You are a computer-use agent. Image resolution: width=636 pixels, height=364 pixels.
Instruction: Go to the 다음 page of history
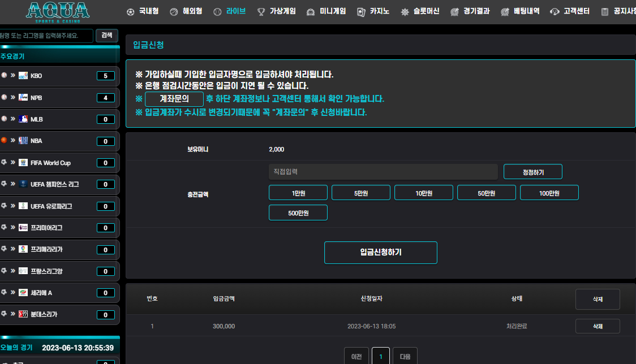point(405,357)
